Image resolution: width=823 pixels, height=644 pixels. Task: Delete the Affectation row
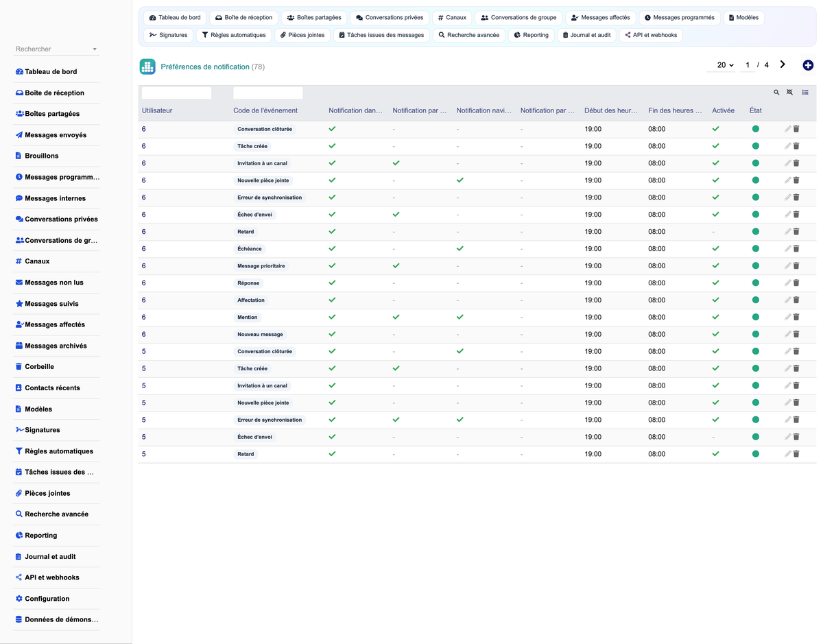[x=796, y=300]
